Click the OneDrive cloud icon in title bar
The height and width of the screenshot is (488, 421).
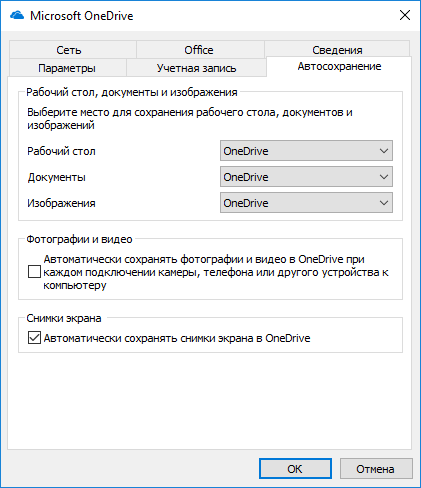(17, 16)
